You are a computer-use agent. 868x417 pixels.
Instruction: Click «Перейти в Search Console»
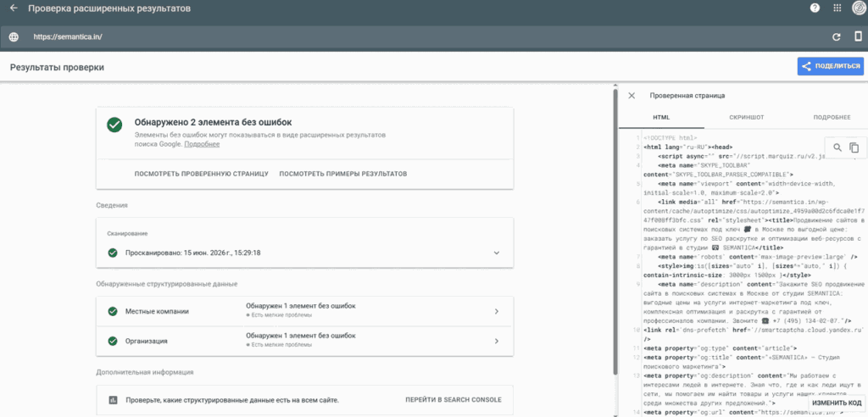point(453,400)
